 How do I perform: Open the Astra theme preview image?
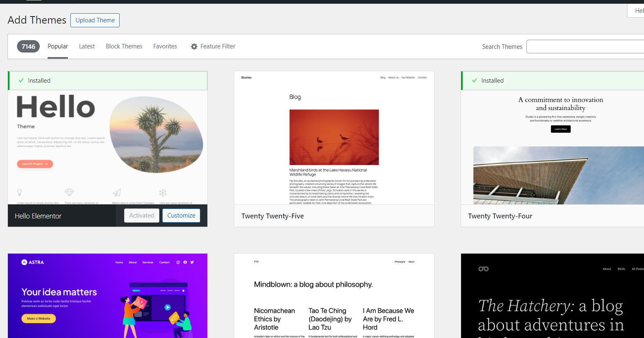(x=108, y=296)
